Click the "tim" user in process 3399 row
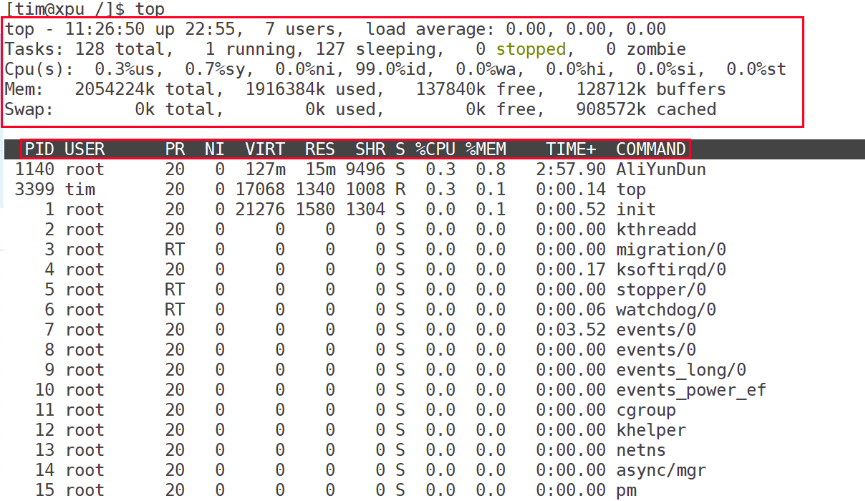Viewport: 865px width, 501px height. click(x=80, y=189)
